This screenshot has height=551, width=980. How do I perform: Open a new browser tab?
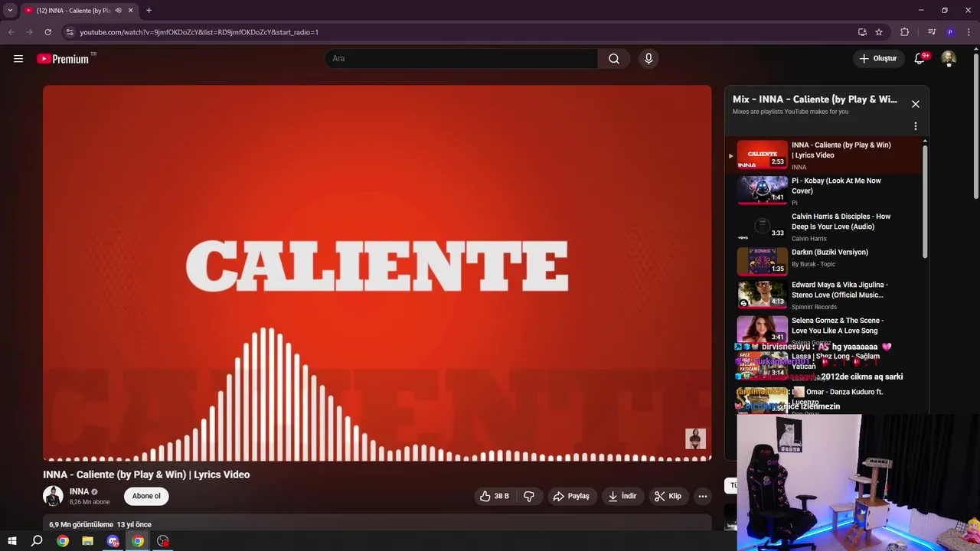click(149, 11)
